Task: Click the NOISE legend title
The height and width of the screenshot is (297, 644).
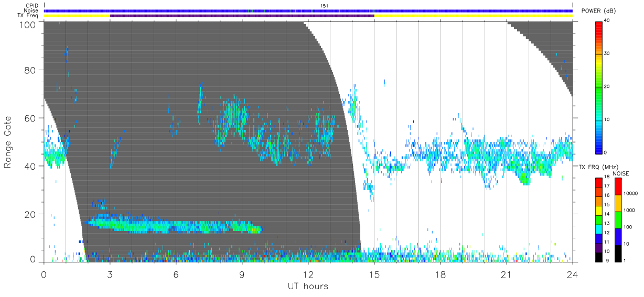Action: 621,173
